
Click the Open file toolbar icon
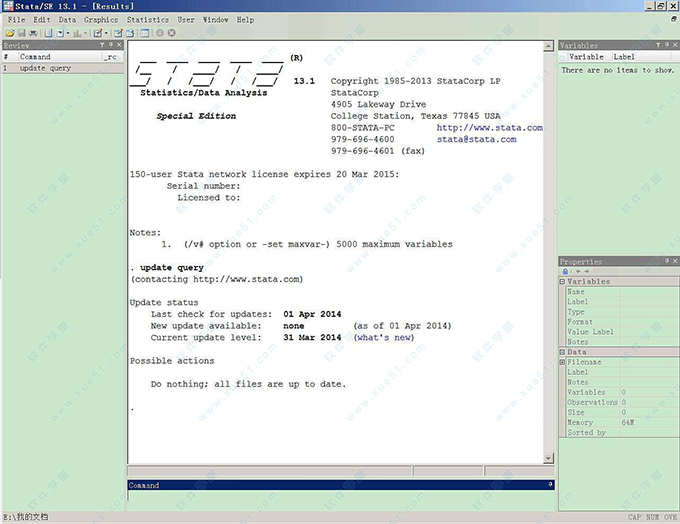[10, 33]
